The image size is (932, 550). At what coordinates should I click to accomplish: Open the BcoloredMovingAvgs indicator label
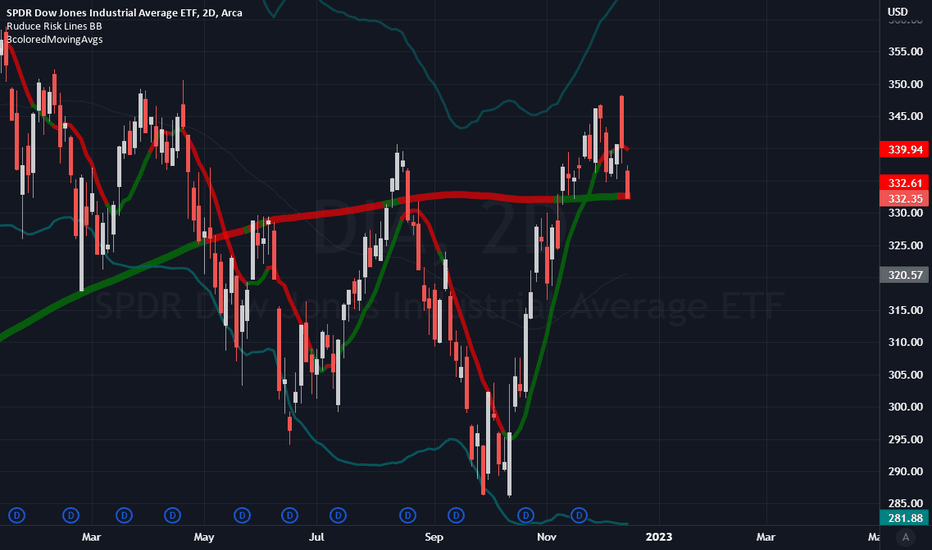pyautogui.click(x=54, y=39)
